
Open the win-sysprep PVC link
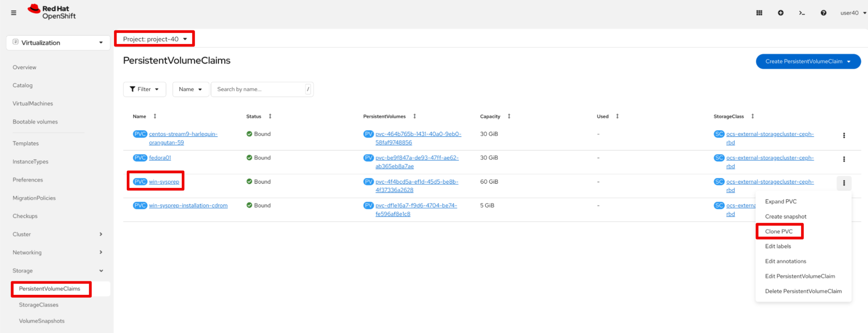(164, 182)
